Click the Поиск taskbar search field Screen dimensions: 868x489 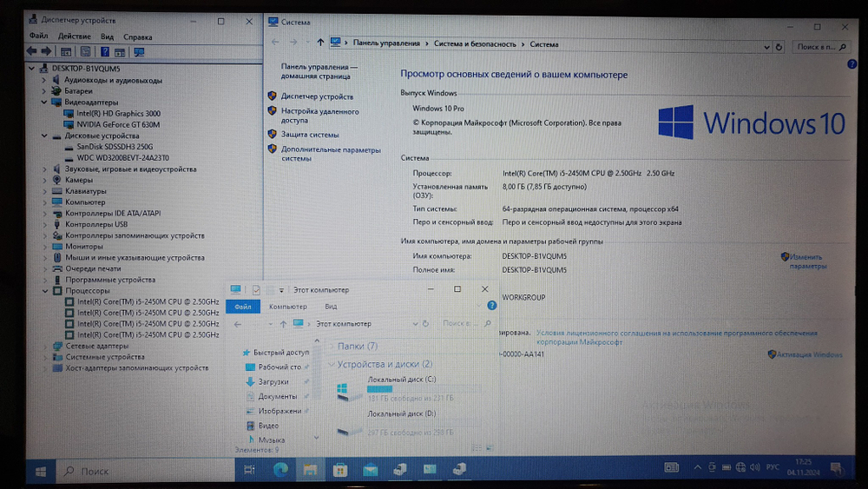(147, 472)
